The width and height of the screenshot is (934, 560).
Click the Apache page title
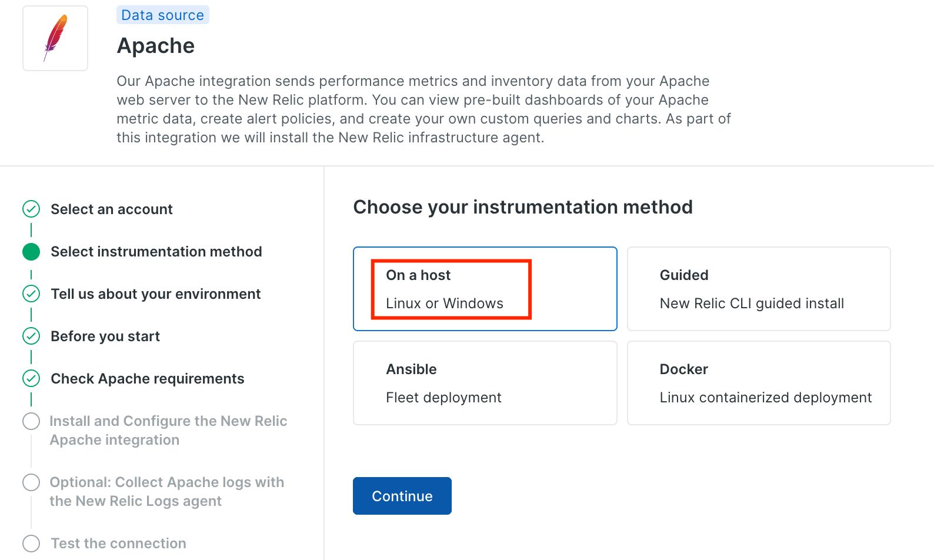156,46
